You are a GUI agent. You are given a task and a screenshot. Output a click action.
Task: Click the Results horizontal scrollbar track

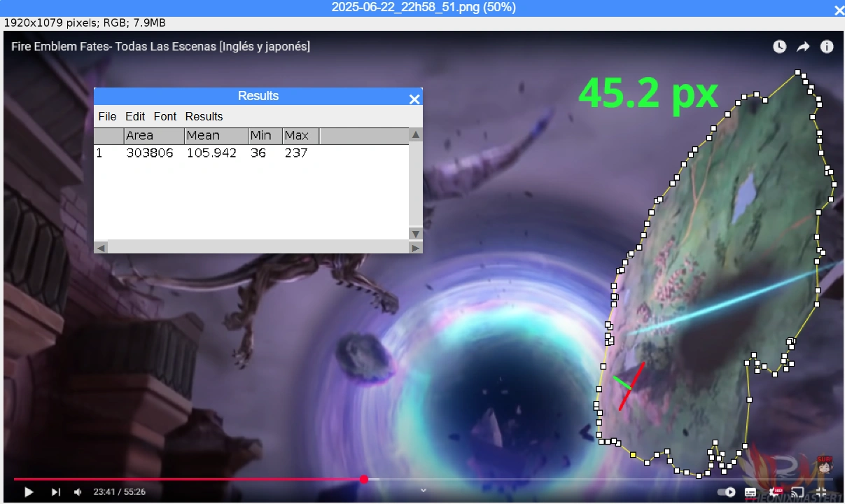pyautogui.click(x=258, y=247)
